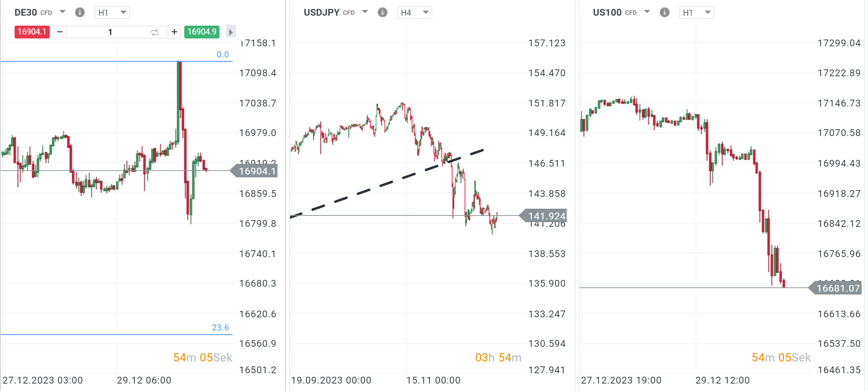Expand the DE30 order panel arrow
This screenshot has height=391, width=868.
tap(231, 32)
